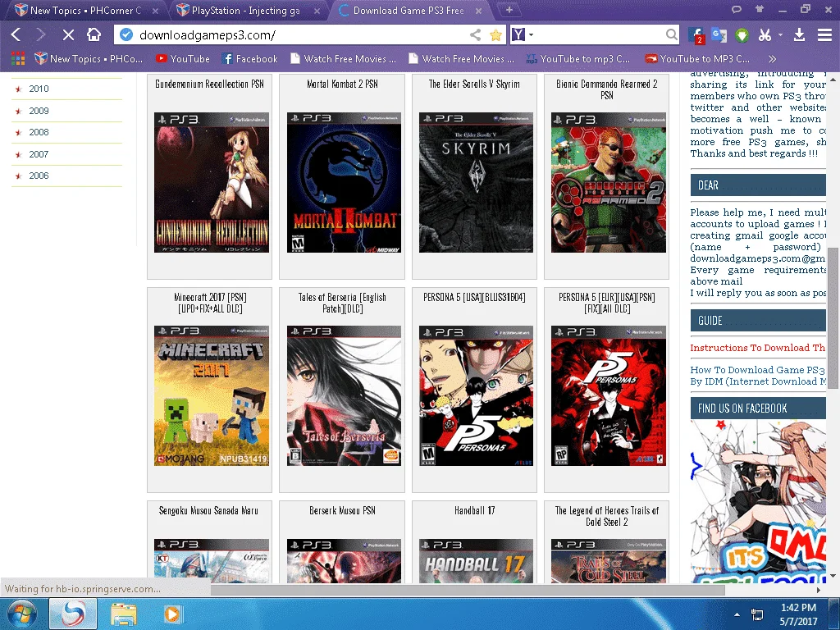Viewport: 840px width, 630px height.
Task: Click the share icon in the address bar
Action: coord(475,34)
